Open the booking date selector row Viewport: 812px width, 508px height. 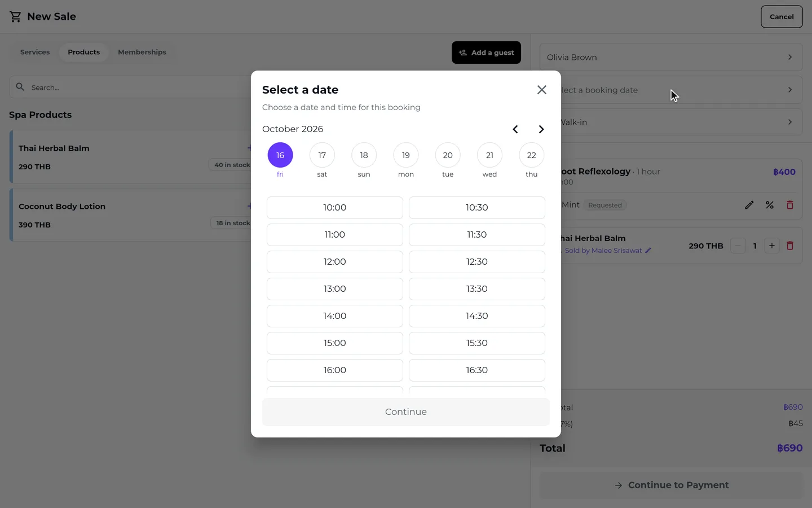671,90
